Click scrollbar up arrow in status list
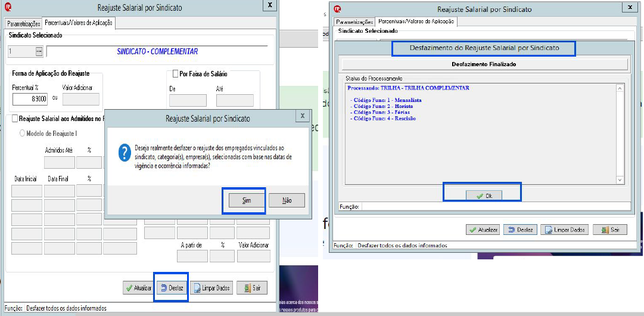Viewport: 644px width, 316px height. coord(620,88)
